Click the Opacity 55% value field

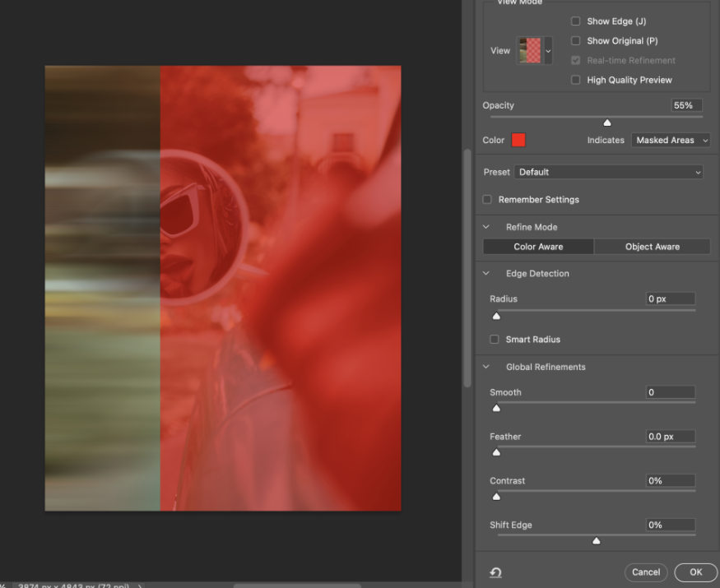click(x=686, y=105)
